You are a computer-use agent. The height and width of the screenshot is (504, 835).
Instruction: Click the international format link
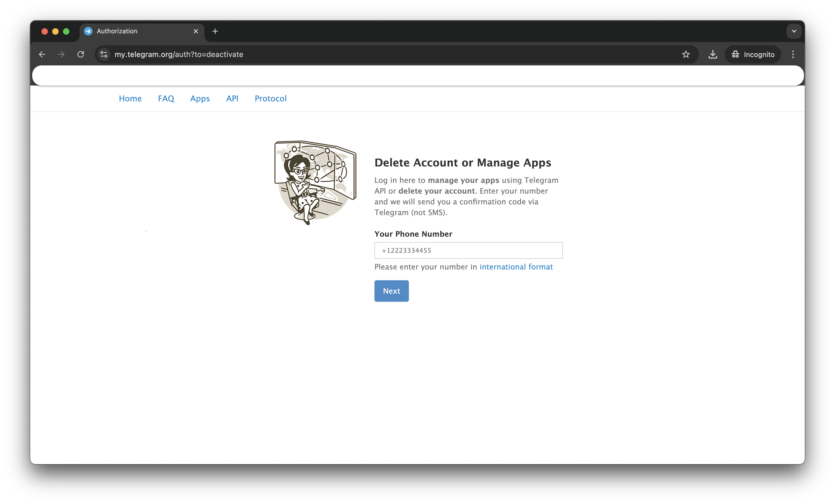click(516, 267)
